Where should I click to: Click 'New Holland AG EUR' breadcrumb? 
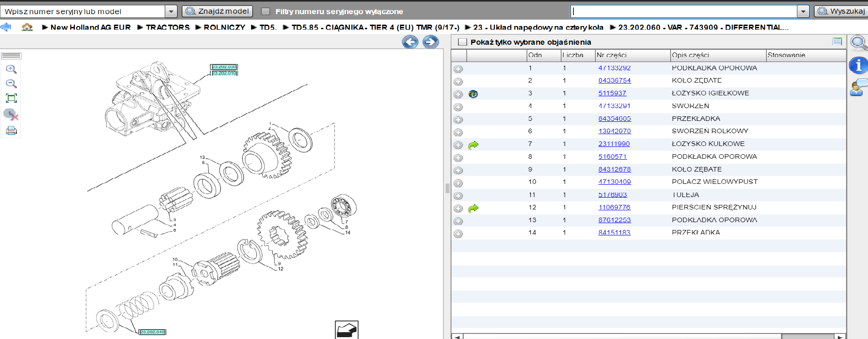click(90, 27)
